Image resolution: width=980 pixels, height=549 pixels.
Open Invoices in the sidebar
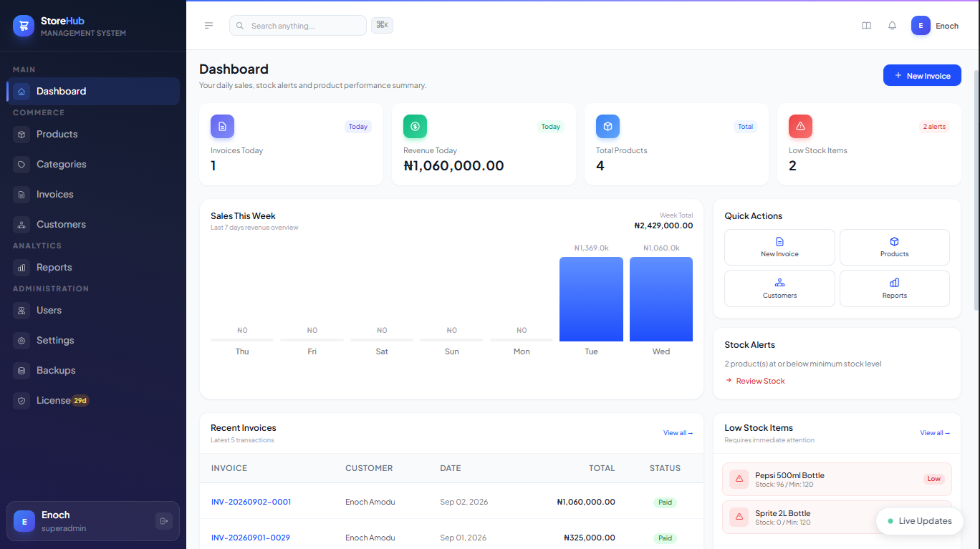tap(93, 194)
